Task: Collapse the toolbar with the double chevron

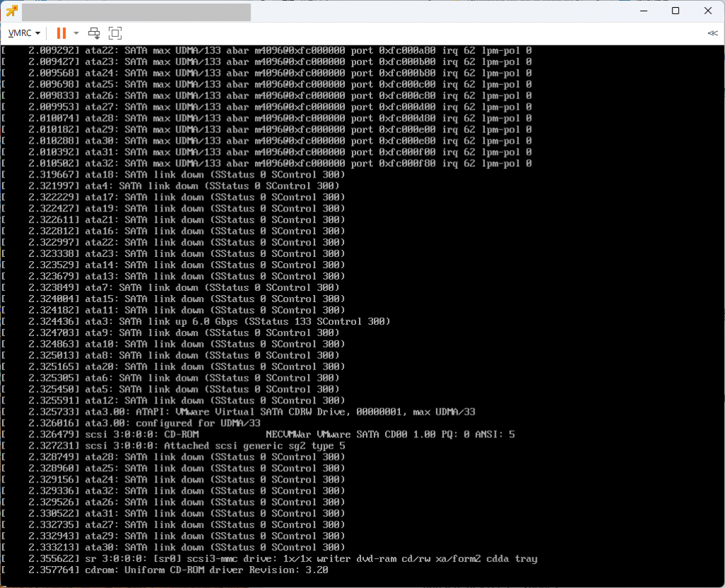Action: pos(712,33)
